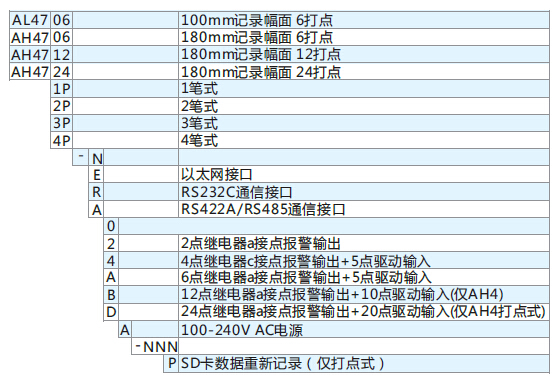This screenshot has width=554, height=379.
Task: Click the 1P pen code cell
Action: tap(62, 89)
